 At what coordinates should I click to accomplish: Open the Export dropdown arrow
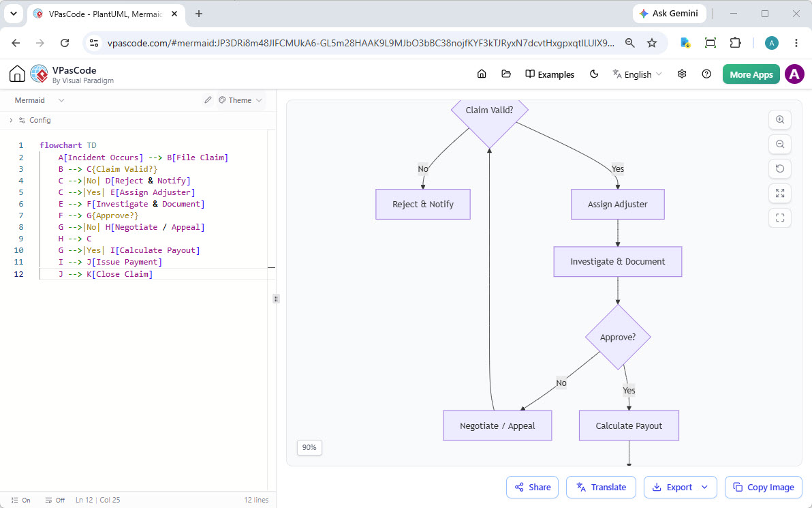click(704, 487)
